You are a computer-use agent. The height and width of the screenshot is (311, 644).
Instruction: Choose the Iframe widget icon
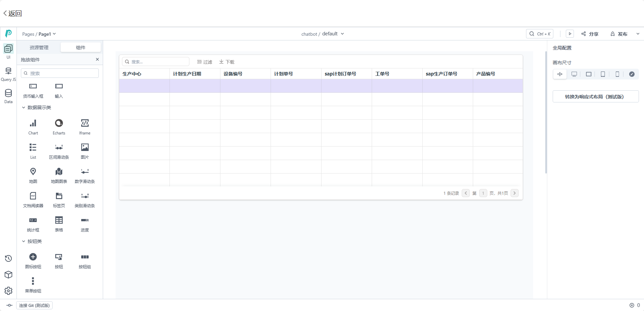85,123
